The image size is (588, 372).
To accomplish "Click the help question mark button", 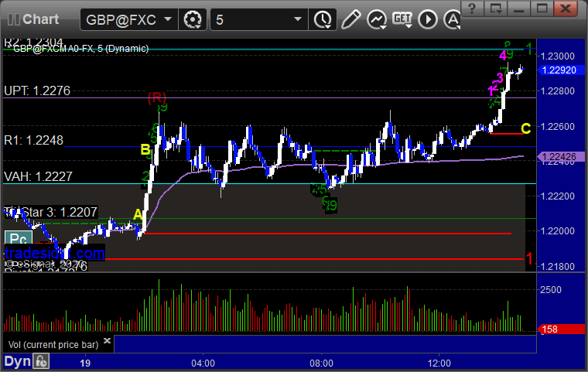I will (x=472, y=8).
